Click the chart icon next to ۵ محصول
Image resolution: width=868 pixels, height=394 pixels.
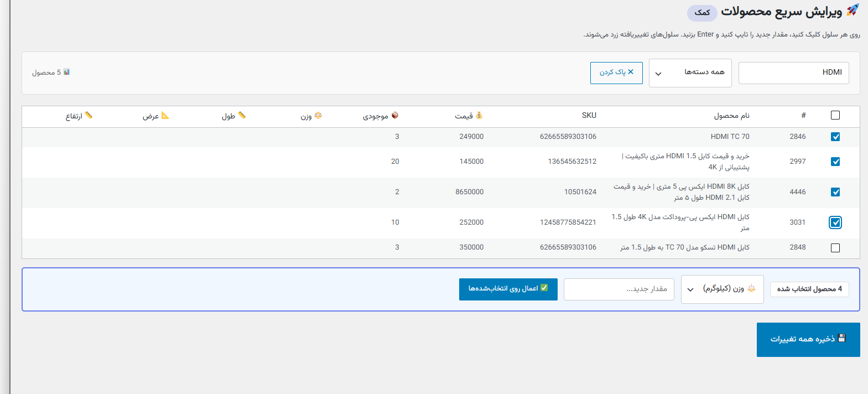point(66,72)
